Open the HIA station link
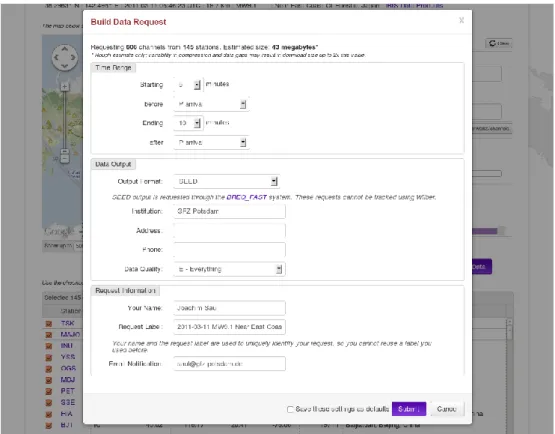The width and height of the screenshot is (555, 434). [67, 413]
